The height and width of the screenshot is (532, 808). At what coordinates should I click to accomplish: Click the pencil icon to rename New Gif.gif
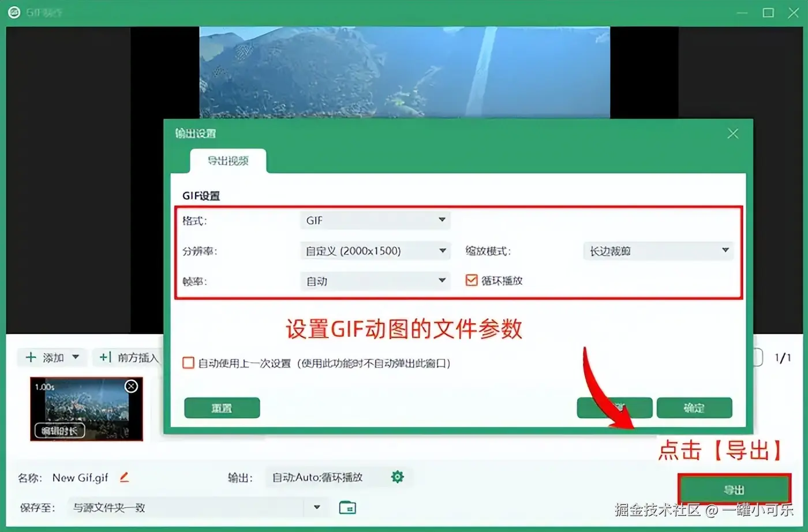click(x=124, y=477)
